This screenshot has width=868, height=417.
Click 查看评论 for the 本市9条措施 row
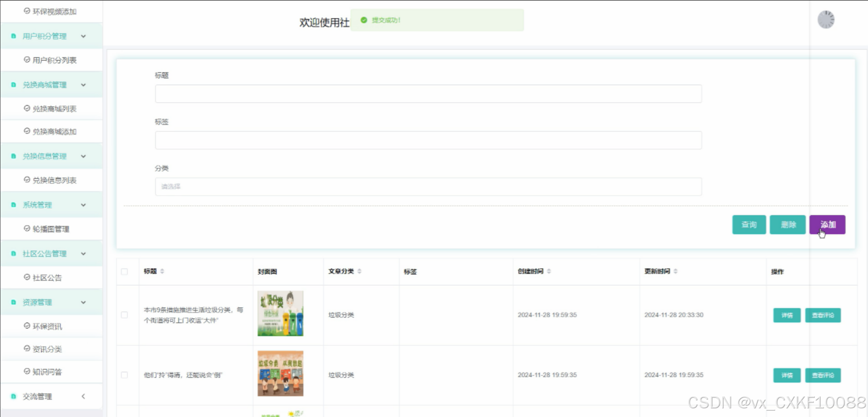[823, 315]
